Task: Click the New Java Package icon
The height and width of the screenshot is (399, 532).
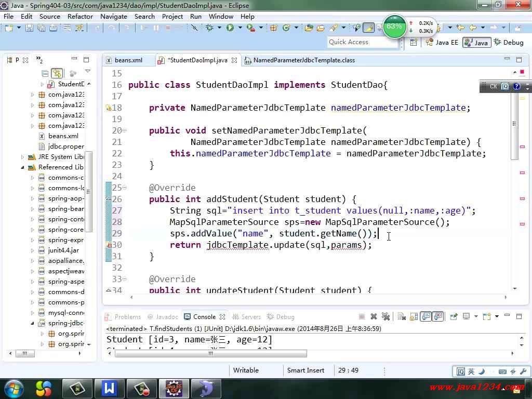Action: (x=273, y=28)
